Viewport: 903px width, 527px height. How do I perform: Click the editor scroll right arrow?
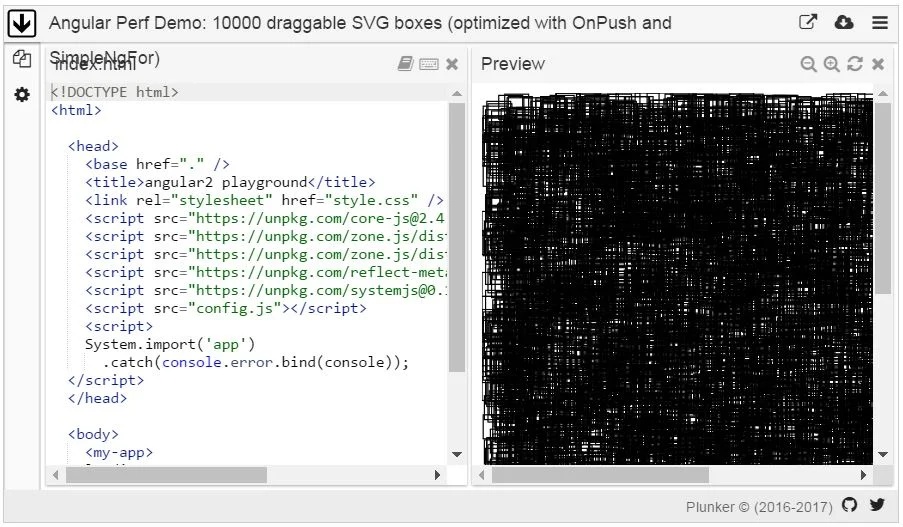(437, 475)
